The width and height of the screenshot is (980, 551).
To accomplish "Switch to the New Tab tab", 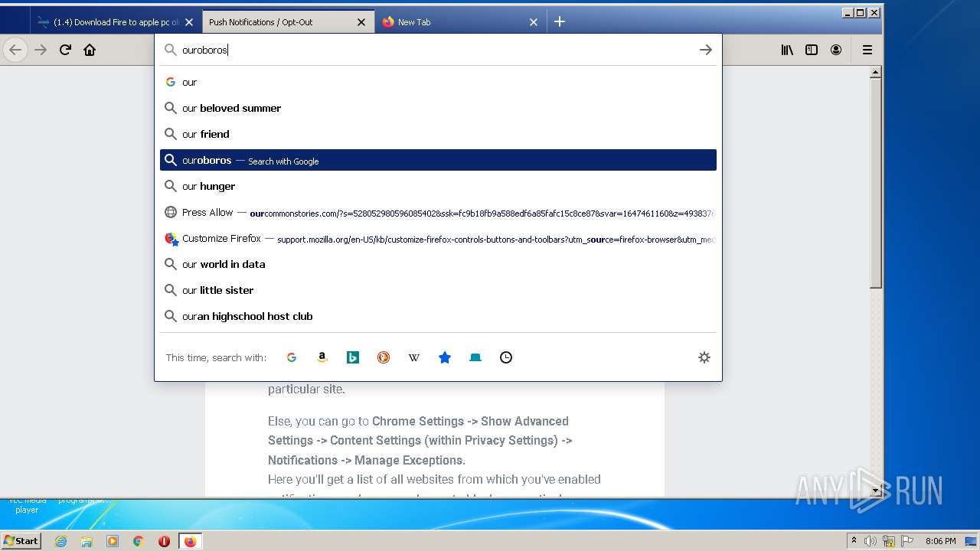I will pyautogui.click(x=460, y=22).
